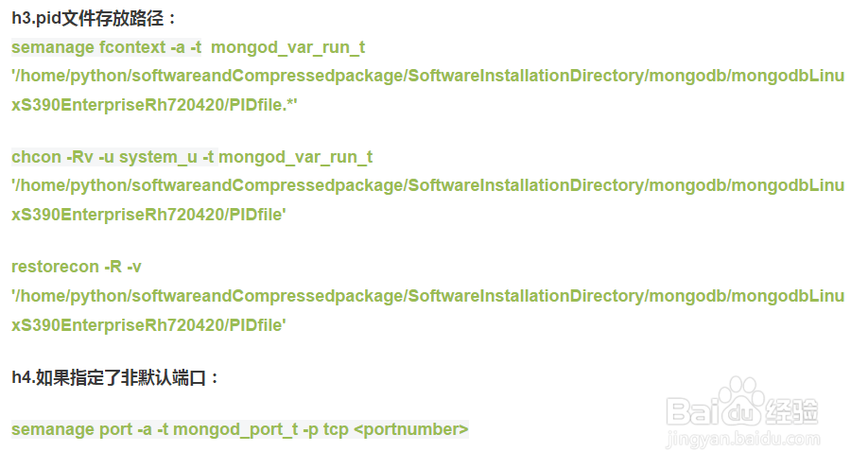Click the "h4.如果指定了非默认端口" heading
The height and width of the screenshot is (469, 868).
tap(115, 378)
